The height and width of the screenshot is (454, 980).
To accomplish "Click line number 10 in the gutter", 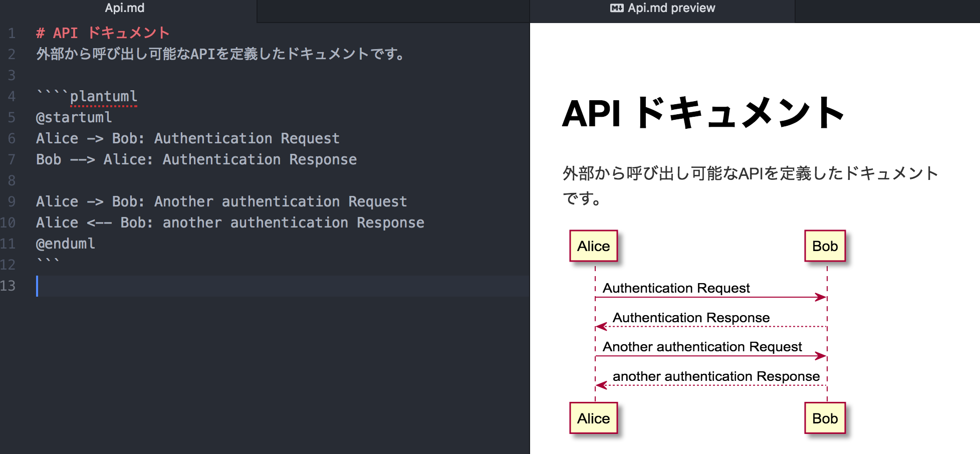I will (8, 222).
